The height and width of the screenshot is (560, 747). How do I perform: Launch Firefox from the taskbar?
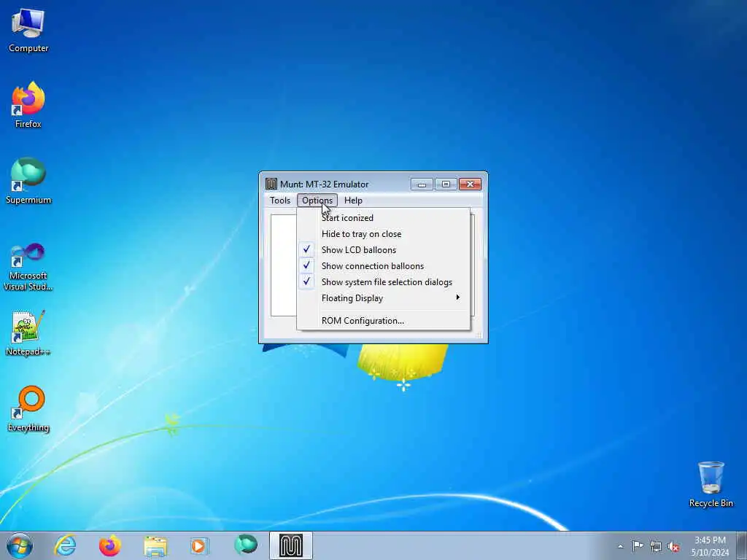point(110,545)
